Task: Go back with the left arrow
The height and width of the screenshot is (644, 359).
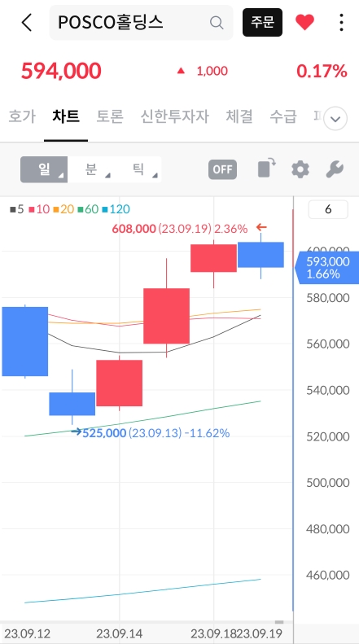Action: tap(27, 23)
